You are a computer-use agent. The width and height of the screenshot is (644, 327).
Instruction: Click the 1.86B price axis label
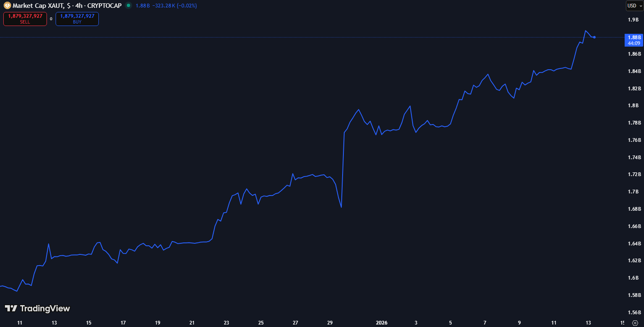(634, 54)
